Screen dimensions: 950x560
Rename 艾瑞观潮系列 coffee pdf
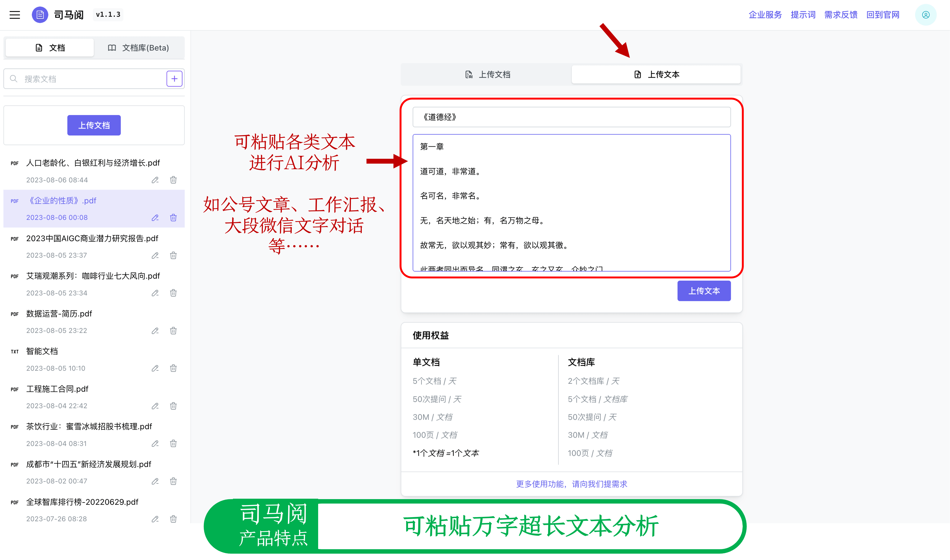[x=155, y=293]
